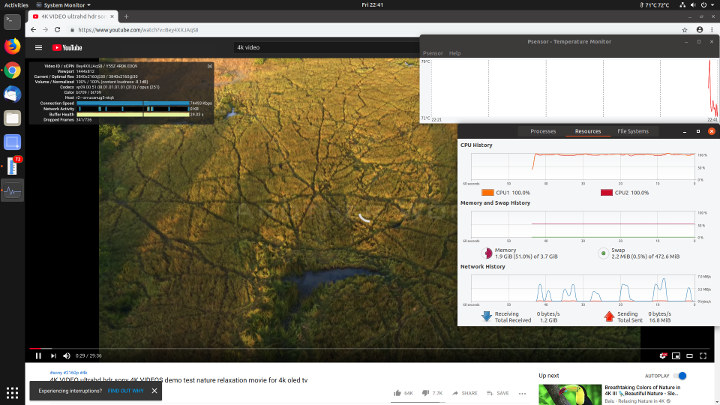Open the YouTube hamburger guide menu
The width and height of the screenshot is (720, 405).
pyautogui.click(x=38, y=47)
